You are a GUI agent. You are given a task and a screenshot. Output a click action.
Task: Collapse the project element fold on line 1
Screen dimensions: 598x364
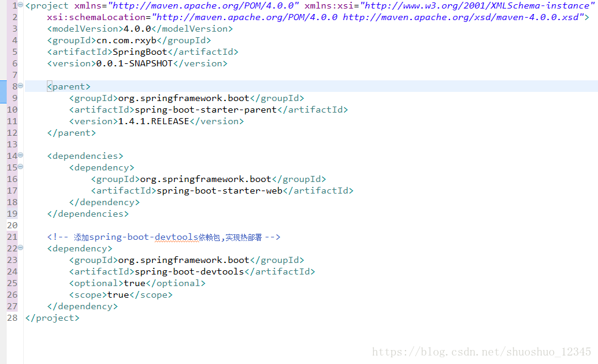click(x=21, y=5)
